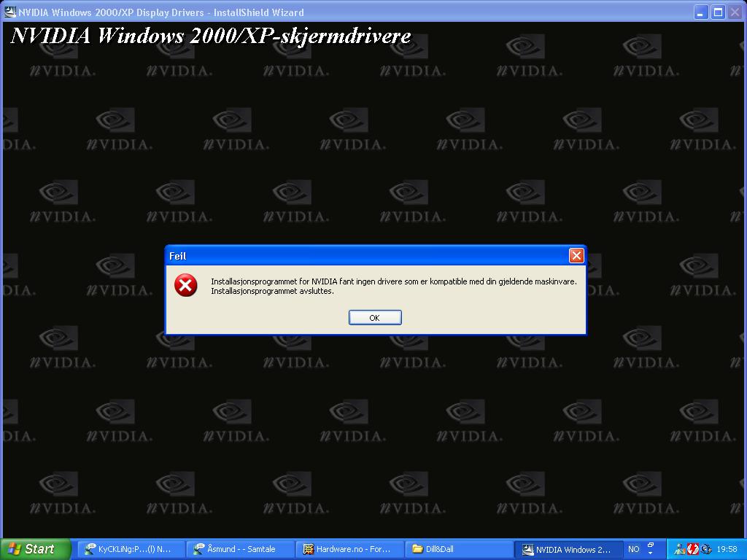Click the round blue tray icon beside the clock
747x560 pixels.
(x=705, y=550)
